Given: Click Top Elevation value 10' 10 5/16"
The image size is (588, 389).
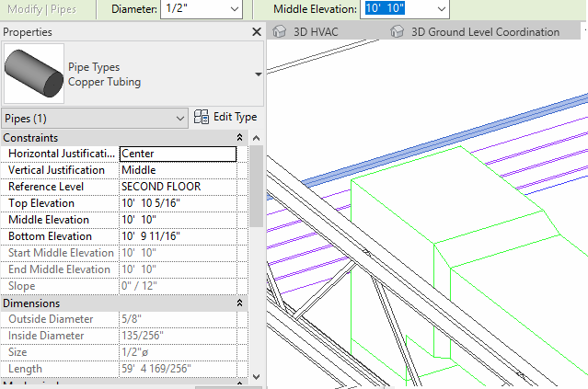Looking at the screenshot, I should [178, 203].
